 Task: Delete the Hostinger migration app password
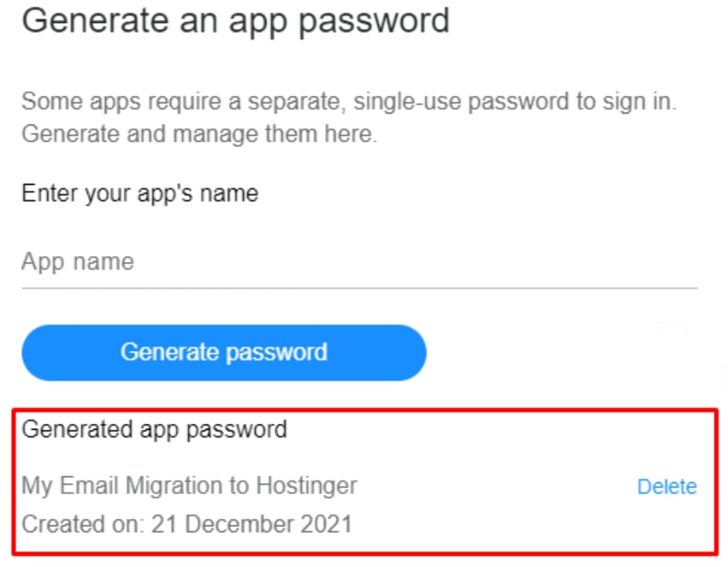[666, 486]
